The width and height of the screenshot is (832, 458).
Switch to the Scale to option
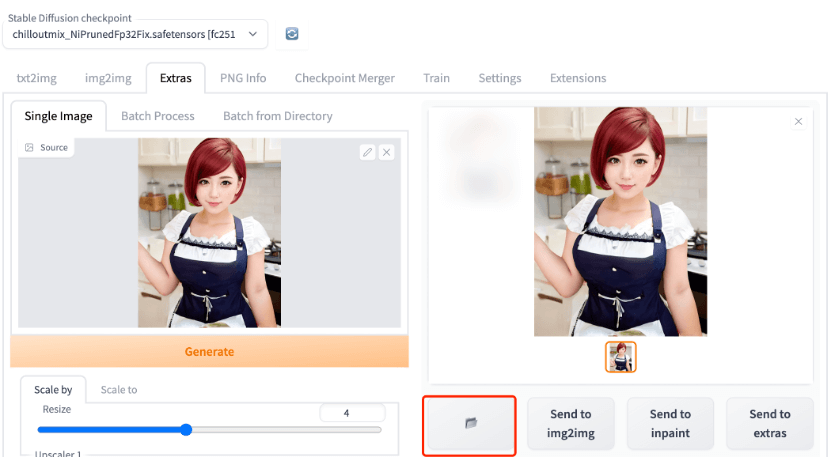[119, 390]
